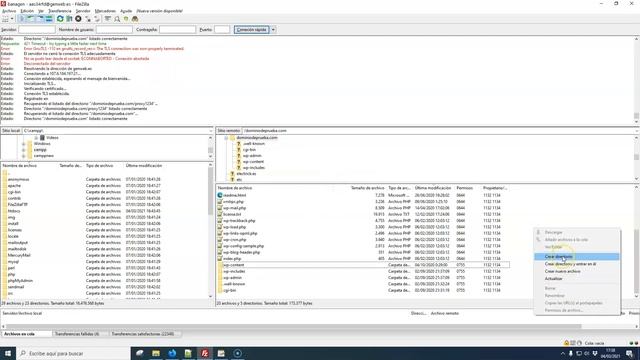Screen dimensions: 640x360
Task: Open the Servidor menu
Action: [x=83, y=11]
